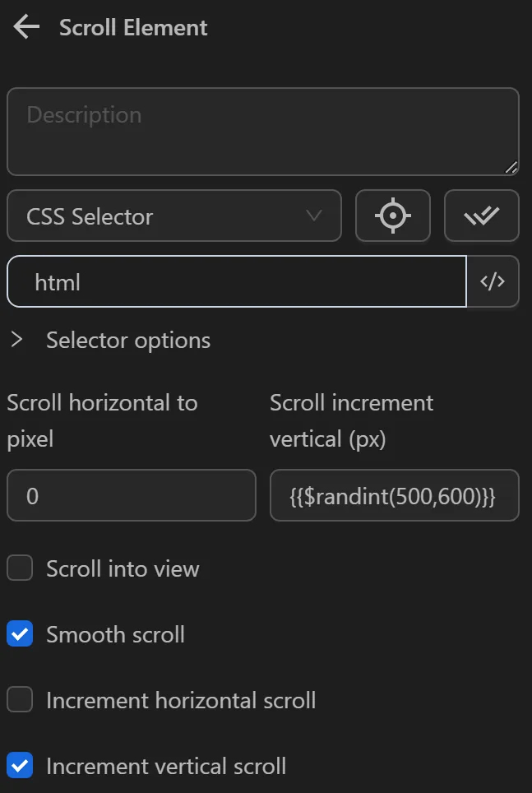Image resolution: width=532 pixels, height=793 pixels.
Task: Enable the Scroll into view checkbox
Action: click(20, 568)
